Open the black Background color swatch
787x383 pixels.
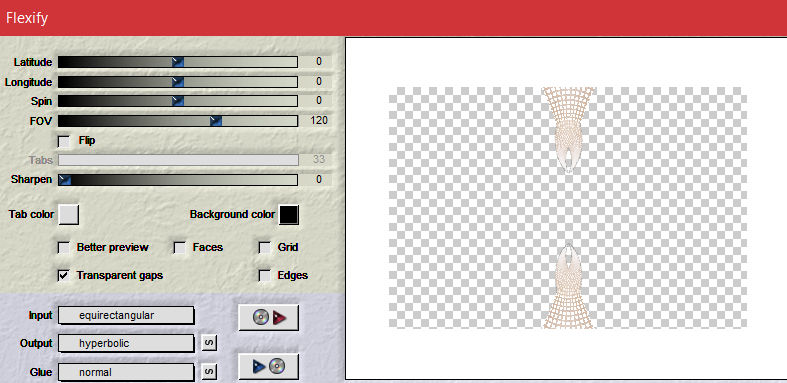pos(289,215)
